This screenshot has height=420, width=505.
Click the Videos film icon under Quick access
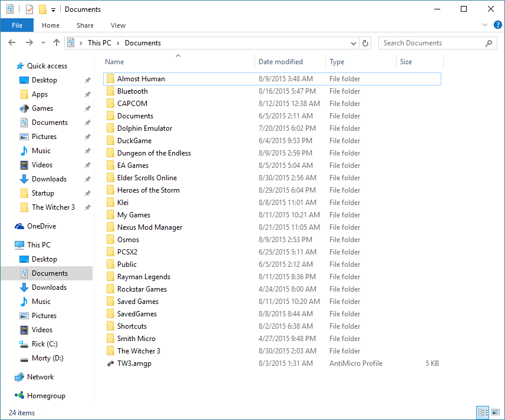pos(24,165)
